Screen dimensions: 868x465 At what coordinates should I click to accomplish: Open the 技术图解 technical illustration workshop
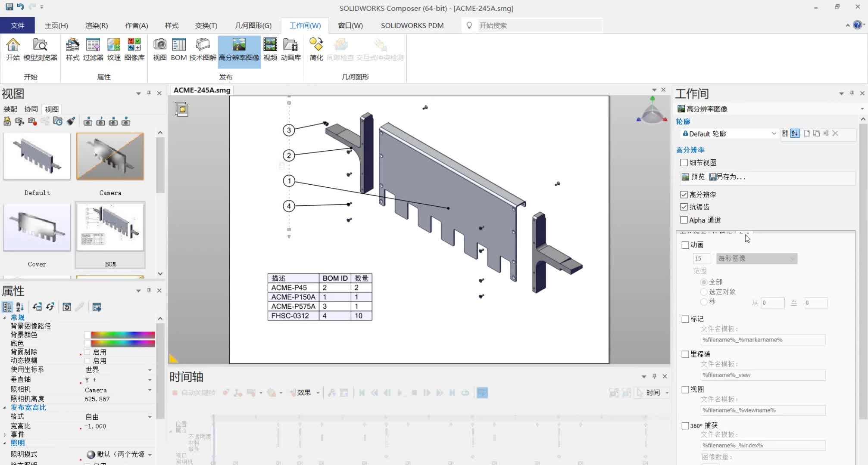pyautogui.click(x=203, y=50)
